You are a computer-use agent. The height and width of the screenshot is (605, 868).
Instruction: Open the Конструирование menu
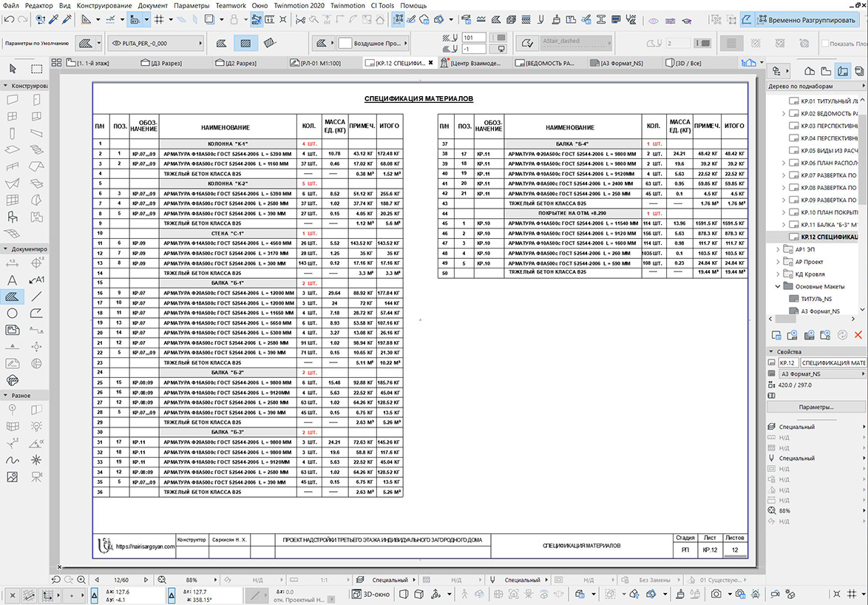click(x=104, y=5)
